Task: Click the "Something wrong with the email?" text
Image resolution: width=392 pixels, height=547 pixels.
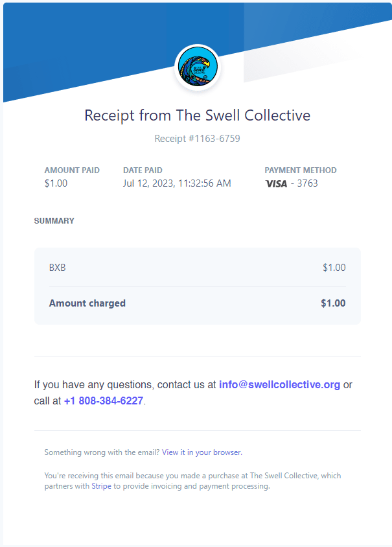Action: click(x=102, y=452)
